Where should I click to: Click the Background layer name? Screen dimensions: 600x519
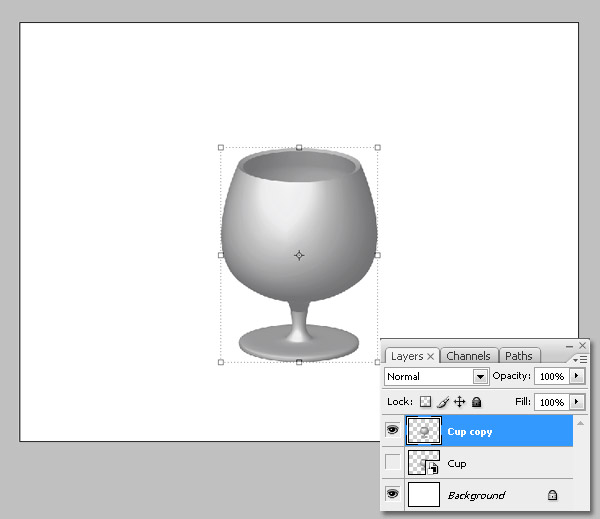point(477,495)
